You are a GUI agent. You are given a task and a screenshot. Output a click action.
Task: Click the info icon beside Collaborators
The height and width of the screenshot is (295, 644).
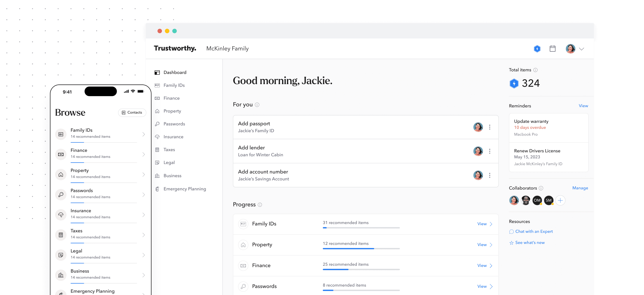click(x=541, y=188)
